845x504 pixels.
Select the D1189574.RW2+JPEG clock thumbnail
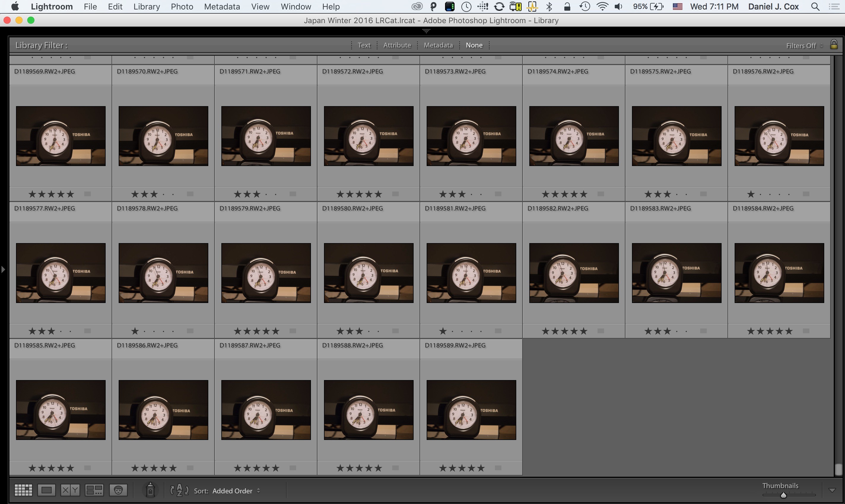574,136
